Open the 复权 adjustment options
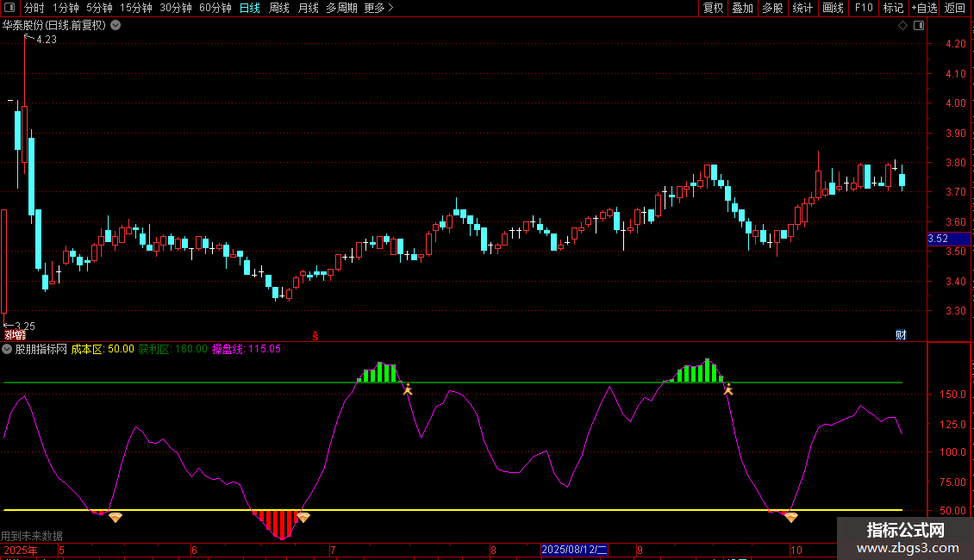 [x=713, y=8]
